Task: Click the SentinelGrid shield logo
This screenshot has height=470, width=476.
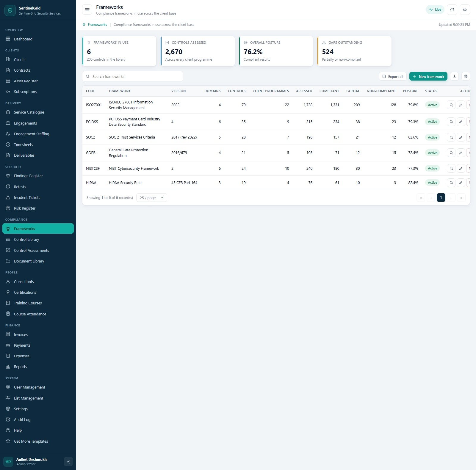Action: pos(10,10)
